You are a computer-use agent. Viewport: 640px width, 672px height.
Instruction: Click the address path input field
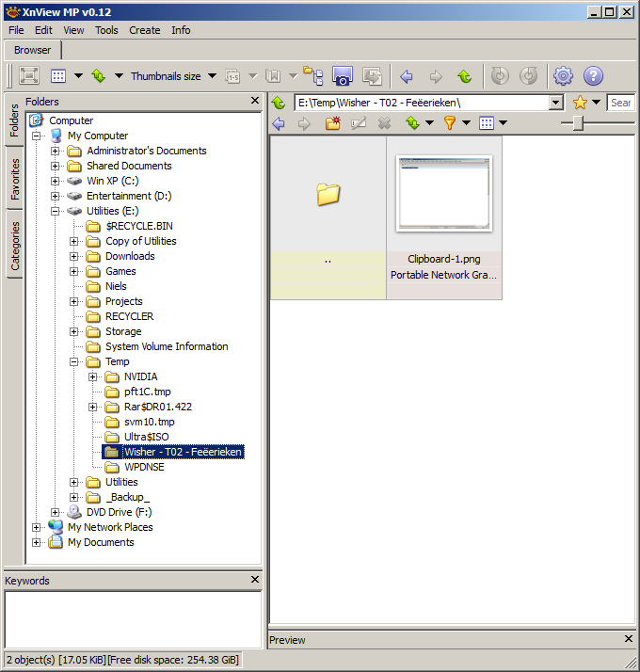423,103
